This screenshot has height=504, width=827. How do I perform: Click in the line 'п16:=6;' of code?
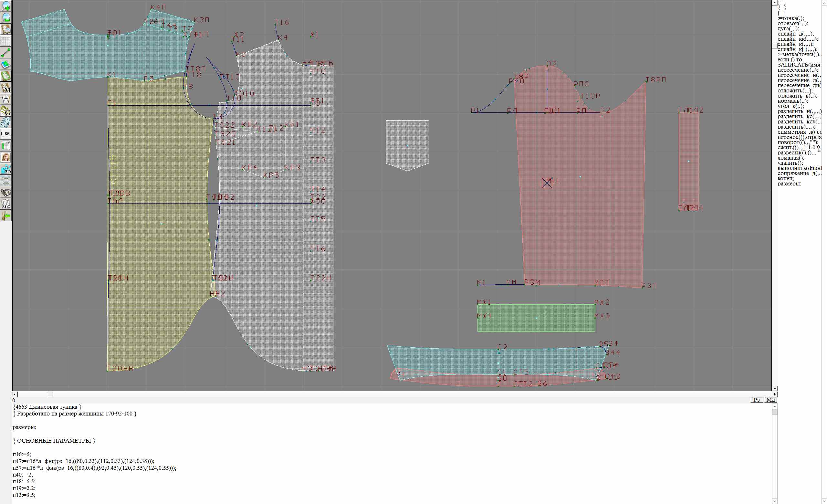coord(22,454)
